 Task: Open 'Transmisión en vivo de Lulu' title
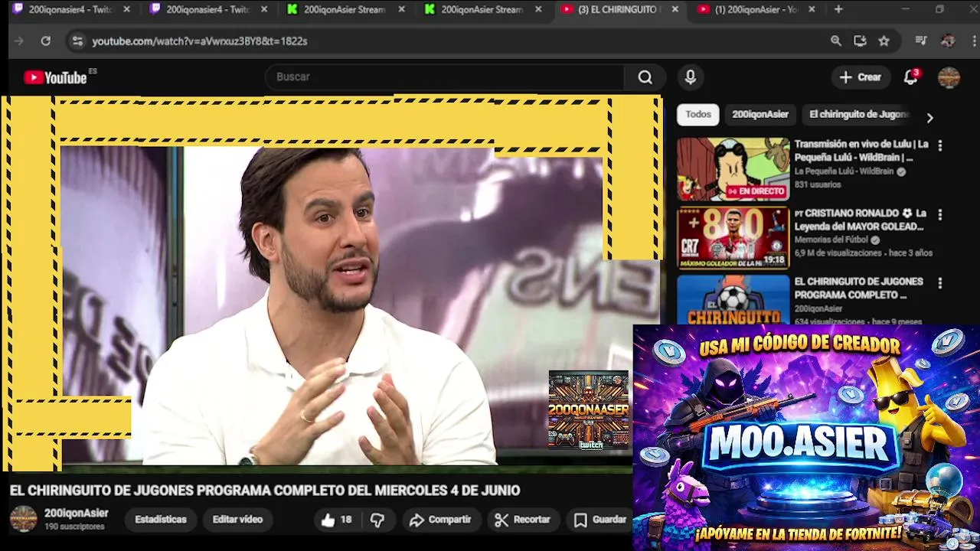tap(861, 151)
